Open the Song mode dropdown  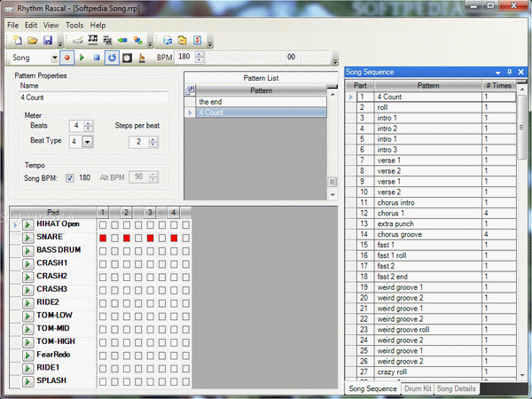54,58
